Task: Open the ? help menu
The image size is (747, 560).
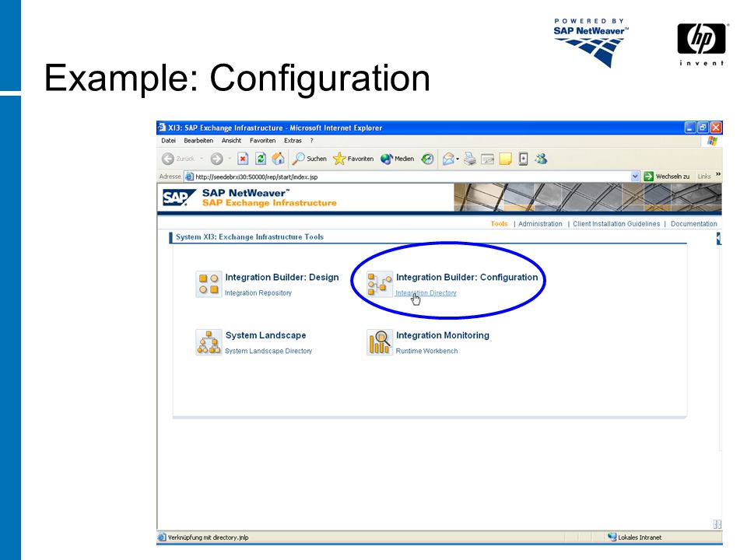Action: [311, 141]
